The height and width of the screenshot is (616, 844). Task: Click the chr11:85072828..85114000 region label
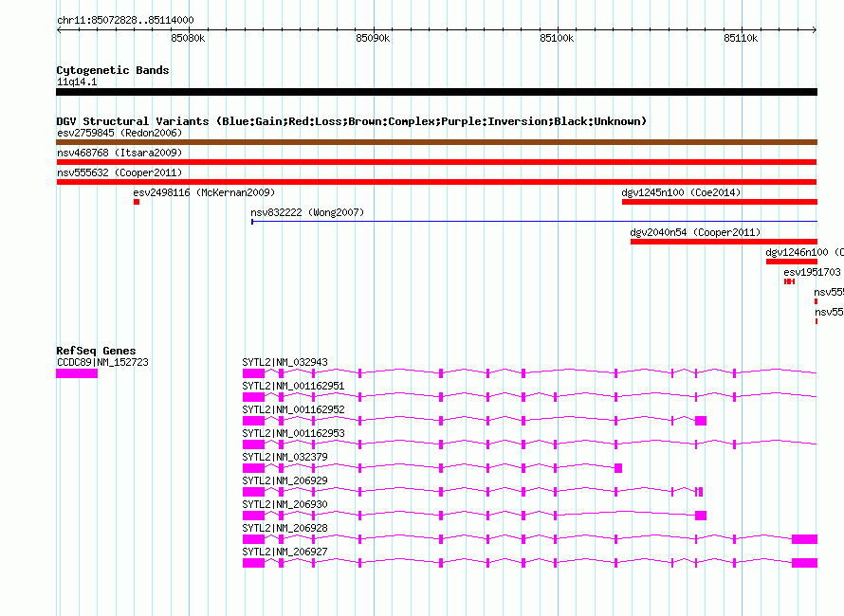coord(125,20)
